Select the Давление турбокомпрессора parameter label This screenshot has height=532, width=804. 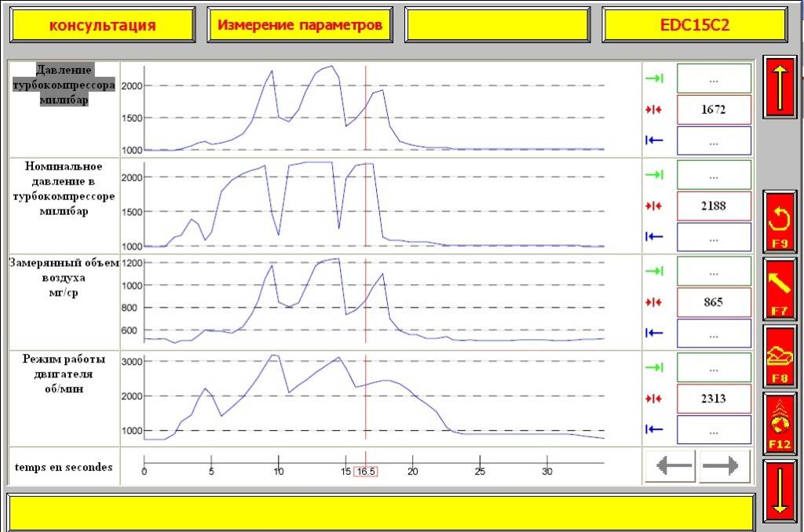tap(64, 85)
